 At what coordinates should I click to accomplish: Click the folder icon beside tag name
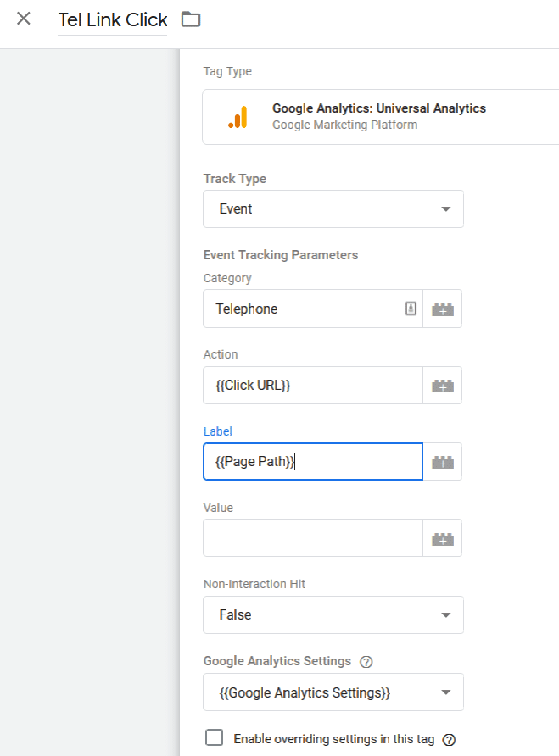pos(191,19)
